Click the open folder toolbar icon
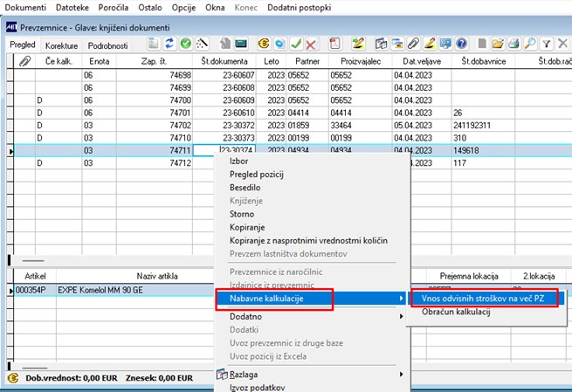Viewport: 572px width, 392px height. coord(497,43)
